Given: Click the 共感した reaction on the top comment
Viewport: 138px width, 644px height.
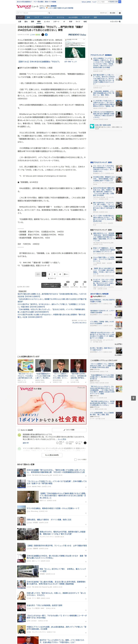Looking at the screenshot, I should pos(60,443).
